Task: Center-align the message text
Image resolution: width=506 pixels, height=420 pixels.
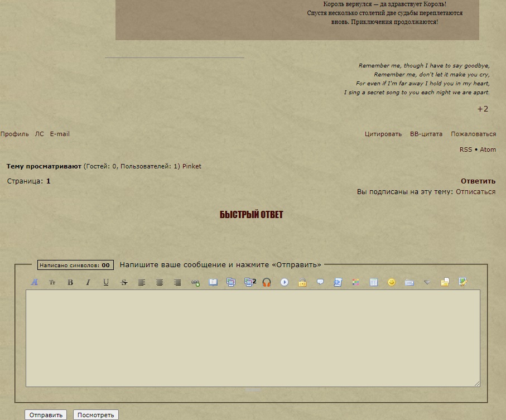Action: click(x=160, y=282)
